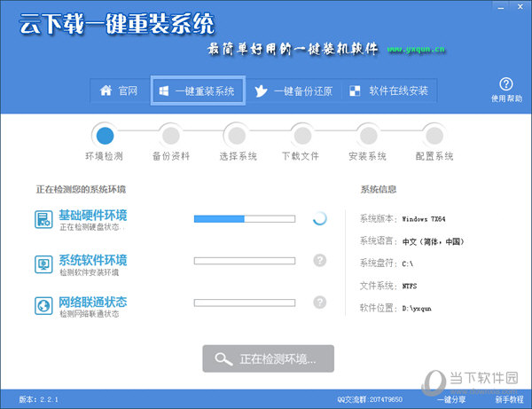Viewport: 532px width, 409px height.
Task: Click the 基础硬件环境 hardware icon
Action: coord(43,219)
